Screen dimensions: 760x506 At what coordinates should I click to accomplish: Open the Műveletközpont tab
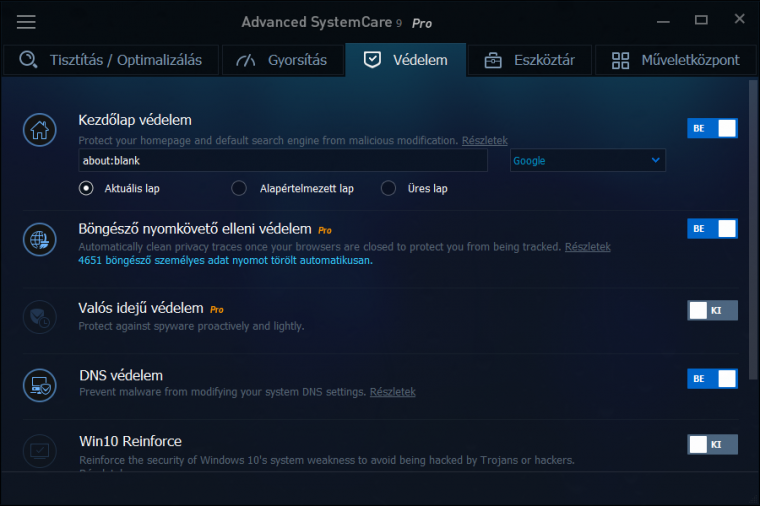tap(676, 60)
